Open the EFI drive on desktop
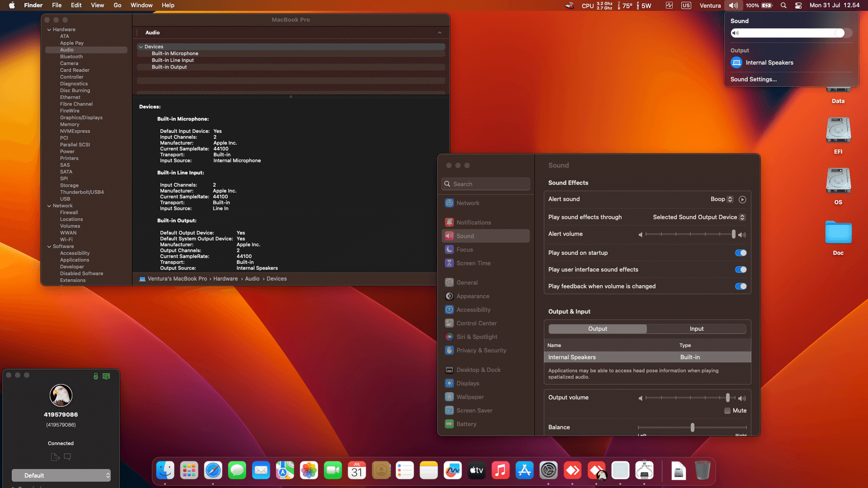Screen dimensions: 868x488 coord(838,136)
